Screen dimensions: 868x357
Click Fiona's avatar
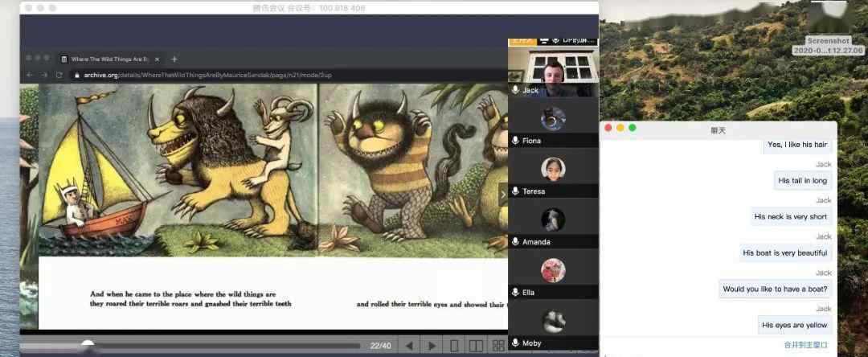pyautogui.click(x=553, y=118)
